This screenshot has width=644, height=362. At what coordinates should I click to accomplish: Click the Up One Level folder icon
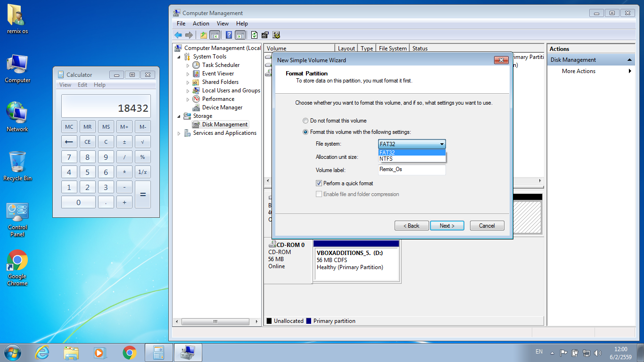tap(203, 35)
